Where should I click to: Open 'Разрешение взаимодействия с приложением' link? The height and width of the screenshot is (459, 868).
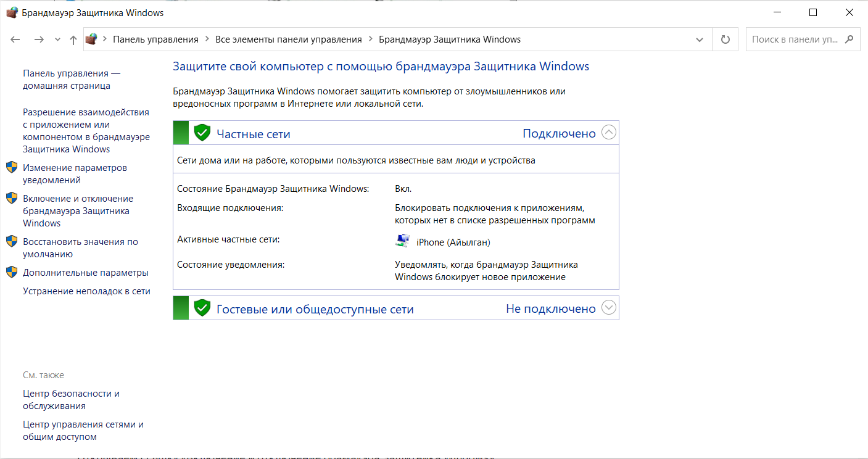[86, 131]
